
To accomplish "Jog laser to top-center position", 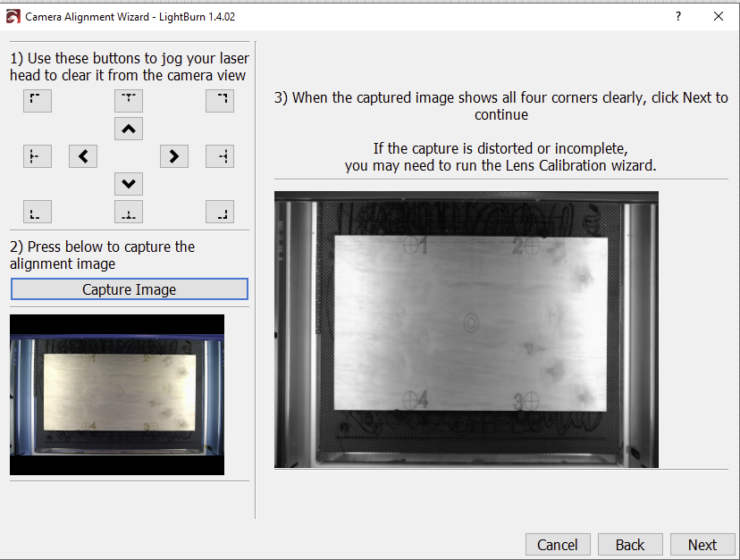I will point(129,101).
